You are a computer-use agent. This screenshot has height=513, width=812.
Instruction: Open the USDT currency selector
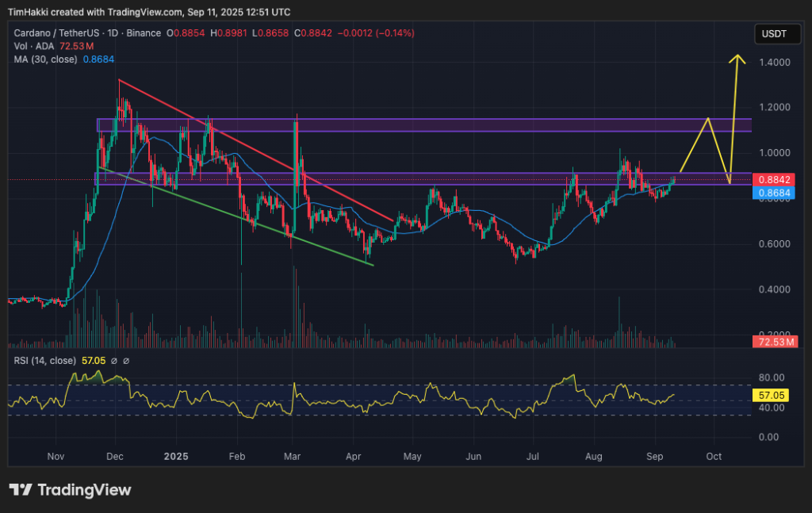(x=773, y=33)
